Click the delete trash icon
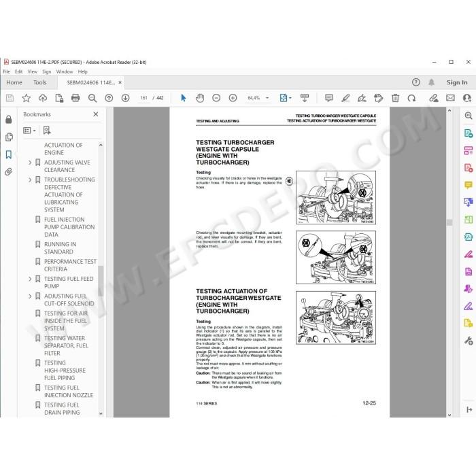The height and width of the screenshot is (476, 476). tap(395, 98)
